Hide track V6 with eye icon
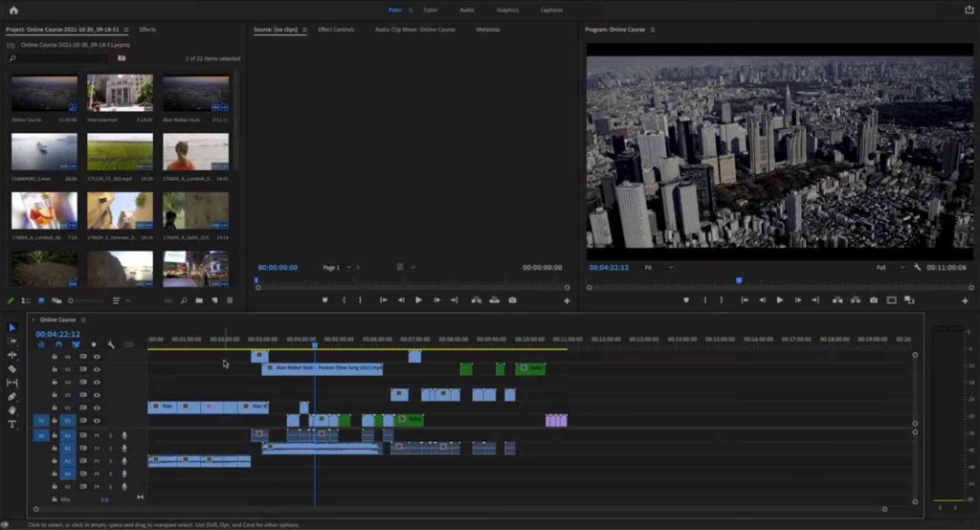The height and width of the screenshot is (530, 980). [x=97, y=357]
